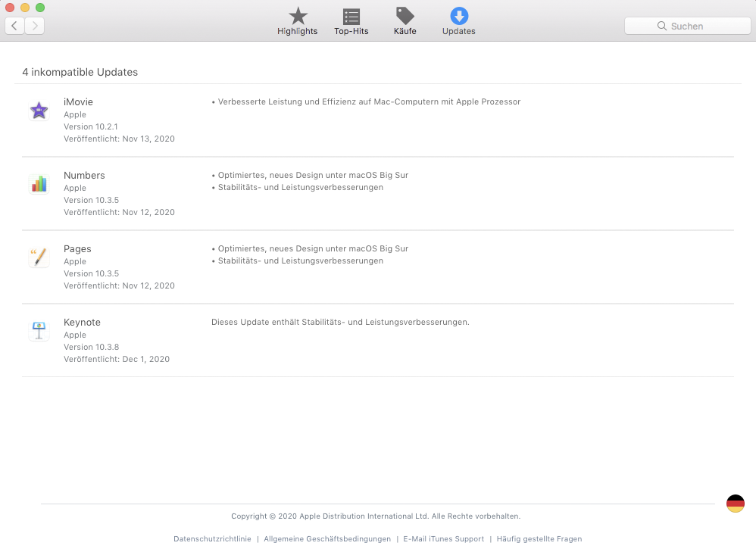The width and height of the screenshot is (756, 549).
Task: Click 'Version 10.3.5' under Numbers
Action: 91,200
